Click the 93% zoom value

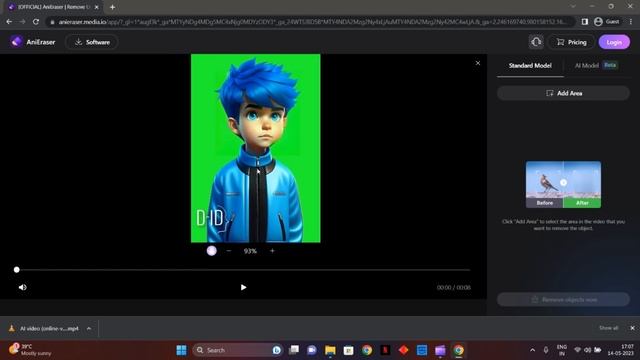(250, 251)
